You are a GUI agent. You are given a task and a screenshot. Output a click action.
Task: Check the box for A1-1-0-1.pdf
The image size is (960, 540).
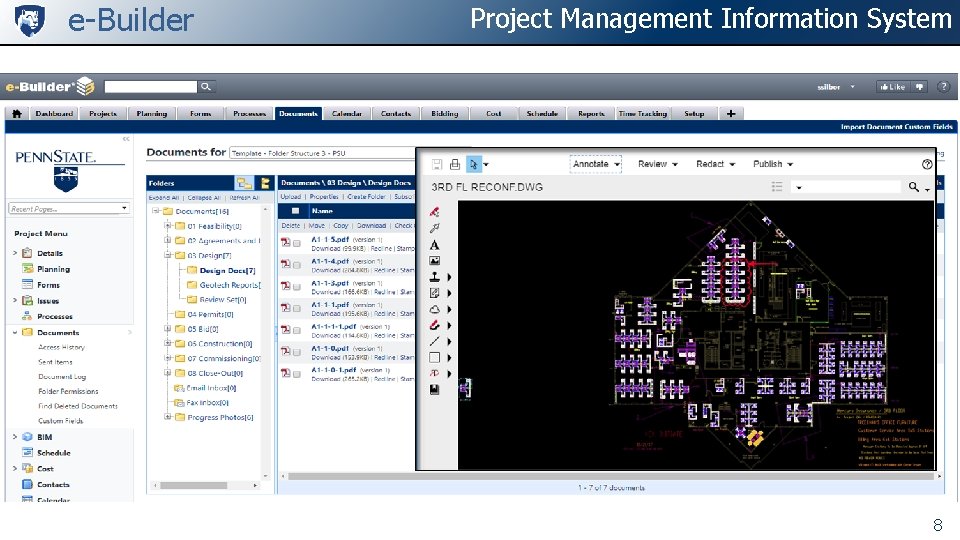point(297,374)
